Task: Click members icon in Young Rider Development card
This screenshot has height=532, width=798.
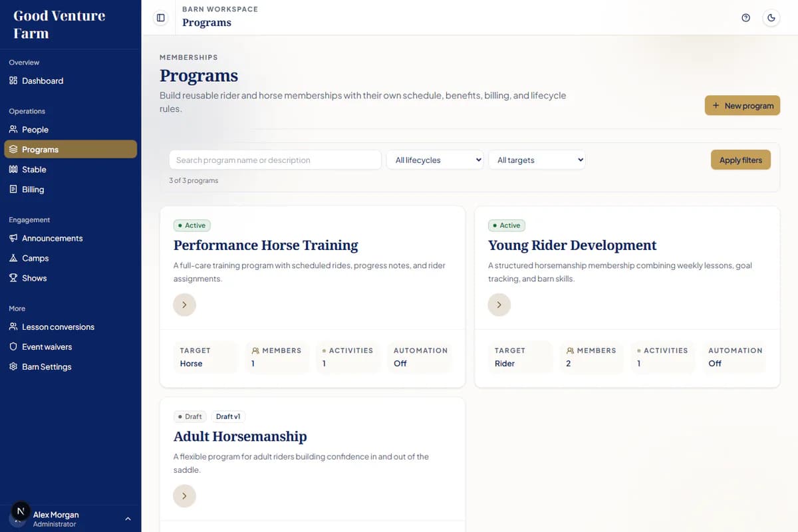Action: pos(570,350)
